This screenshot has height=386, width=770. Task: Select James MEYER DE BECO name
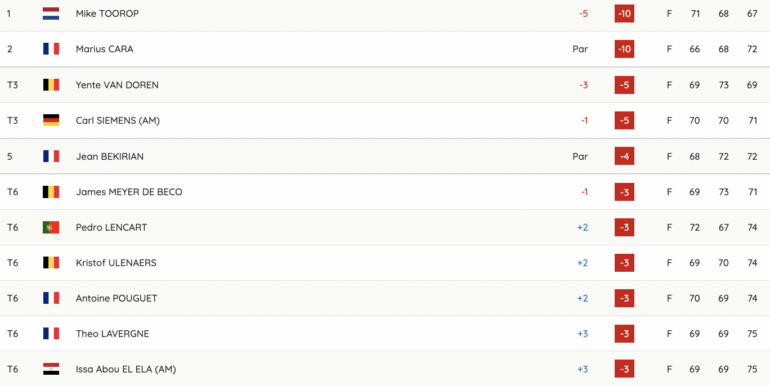point(129,192)
